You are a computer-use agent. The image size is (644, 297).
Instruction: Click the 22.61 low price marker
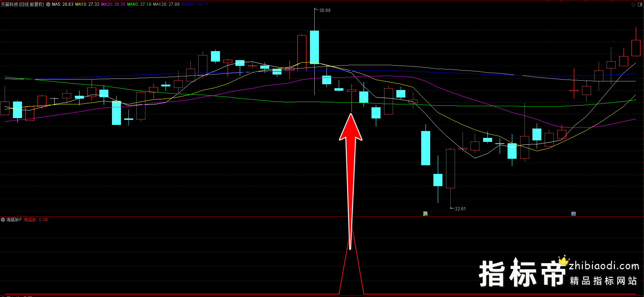[460, 209]
